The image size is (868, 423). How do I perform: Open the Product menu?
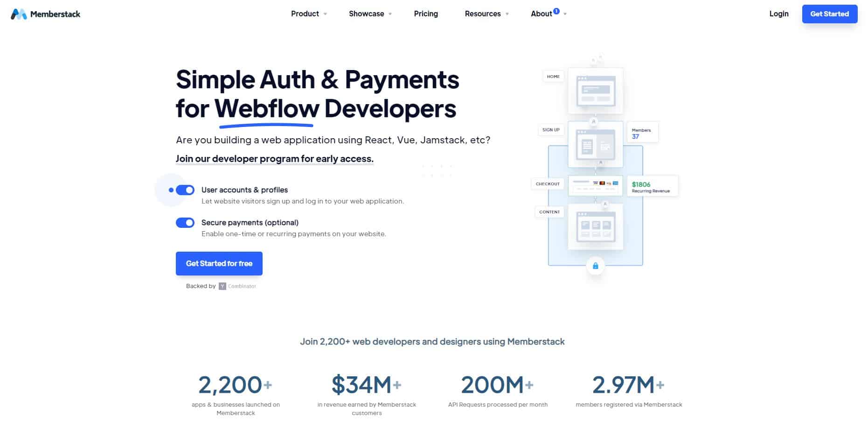305,14
